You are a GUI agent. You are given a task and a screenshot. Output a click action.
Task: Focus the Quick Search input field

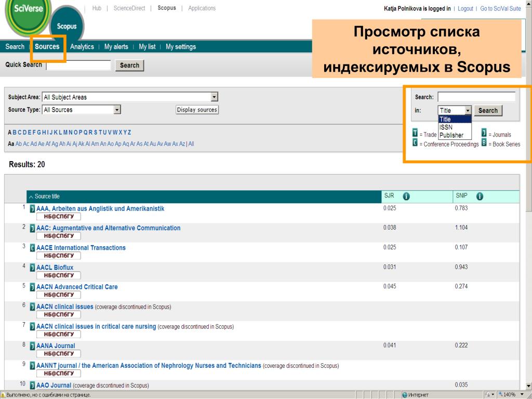(x=79, y=65)
